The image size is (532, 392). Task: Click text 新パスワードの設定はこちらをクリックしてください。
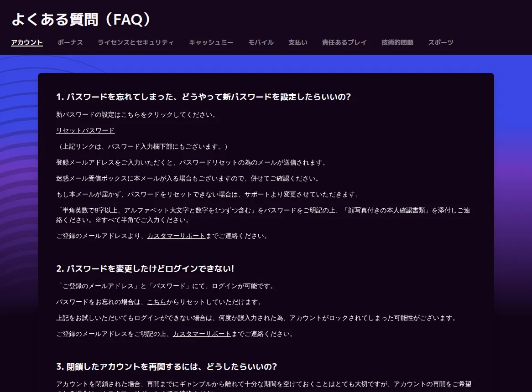click(136, 114)
